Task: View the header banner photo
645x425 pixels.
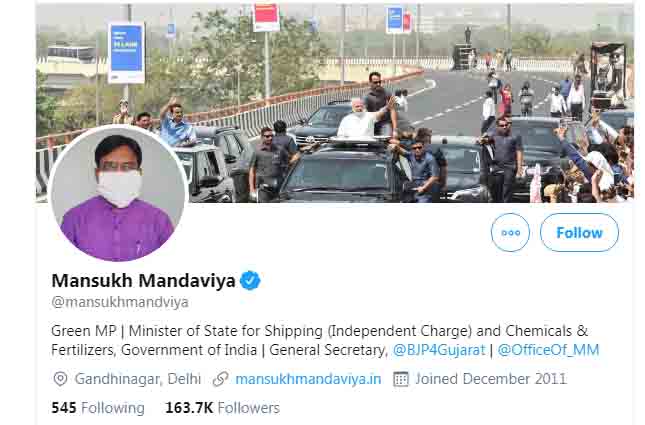Action: (x=334, y=103)
